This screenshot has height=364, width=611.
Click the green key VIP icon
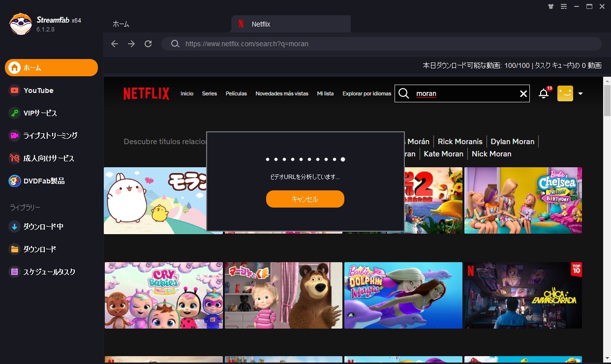coord(15,113)
